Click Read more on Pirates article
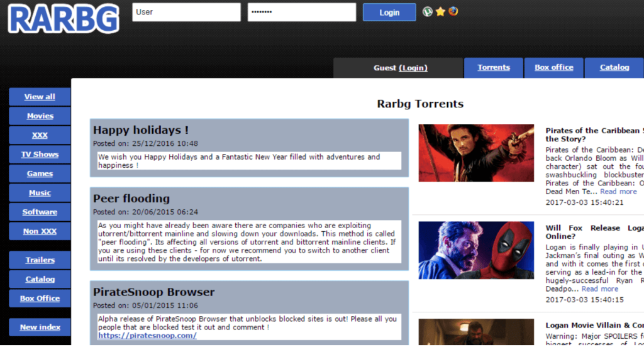Image resolution: width=644 pixels, height=362 pixels. tap(618, 192)
